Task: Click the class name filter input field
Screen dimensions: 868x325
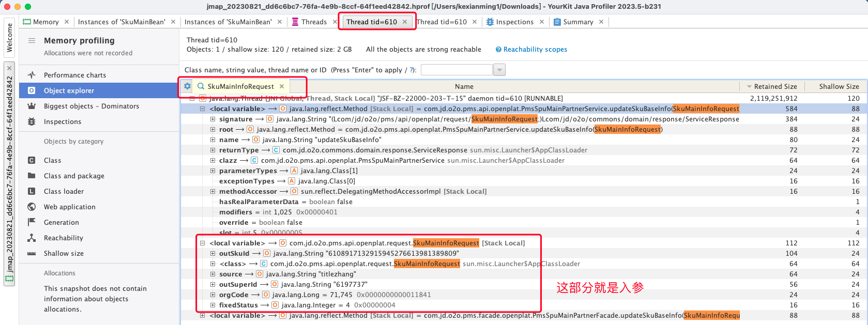Action: (x=456, y=70)
